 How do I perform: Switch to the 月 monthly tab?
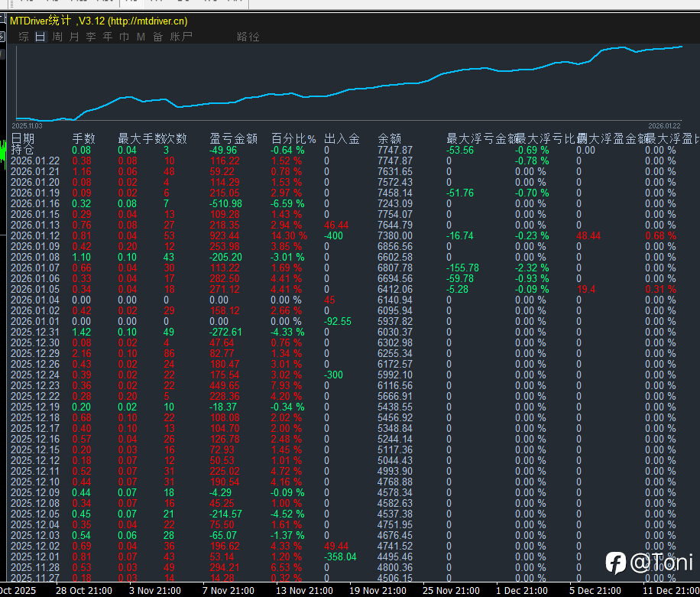(x=74, y=37)
